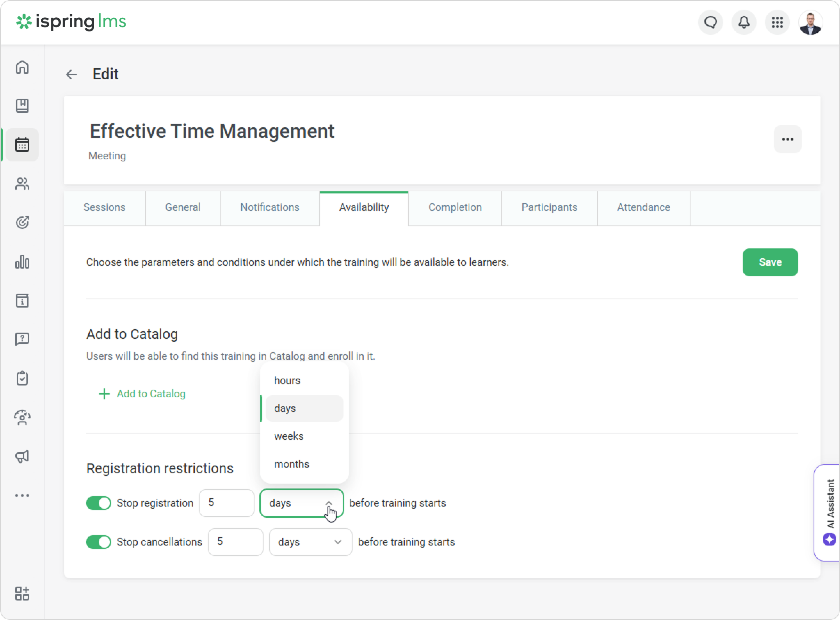Click the Stop registration number field

[x=226, y=503]
